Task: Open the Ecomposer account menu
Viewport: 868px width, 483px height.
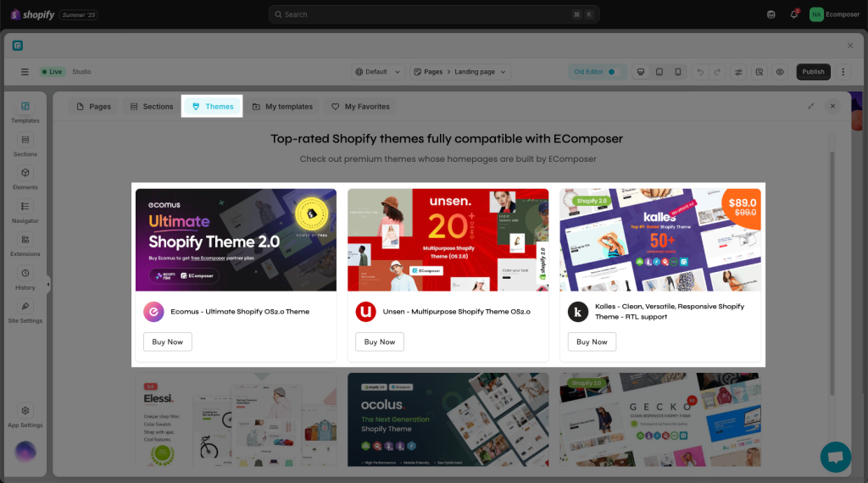Action: click(834, 14)
